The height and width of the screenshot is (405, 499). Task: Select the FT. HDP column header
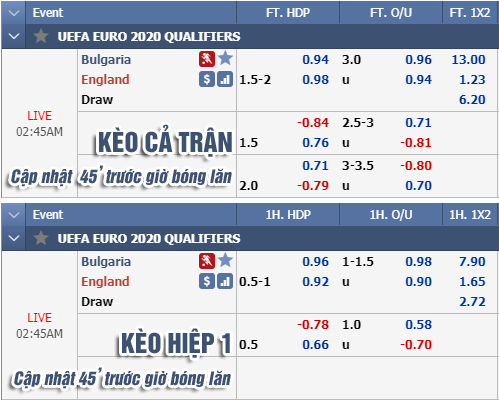pos(288,13)
